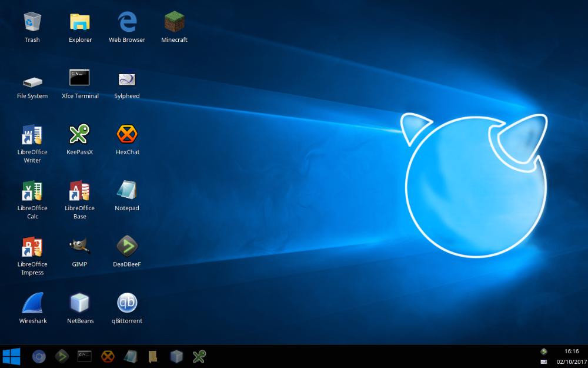Open the Explorer folder icon
This screenshot has width=588, height=368.
pyautogui.click(x=80, y=22)
